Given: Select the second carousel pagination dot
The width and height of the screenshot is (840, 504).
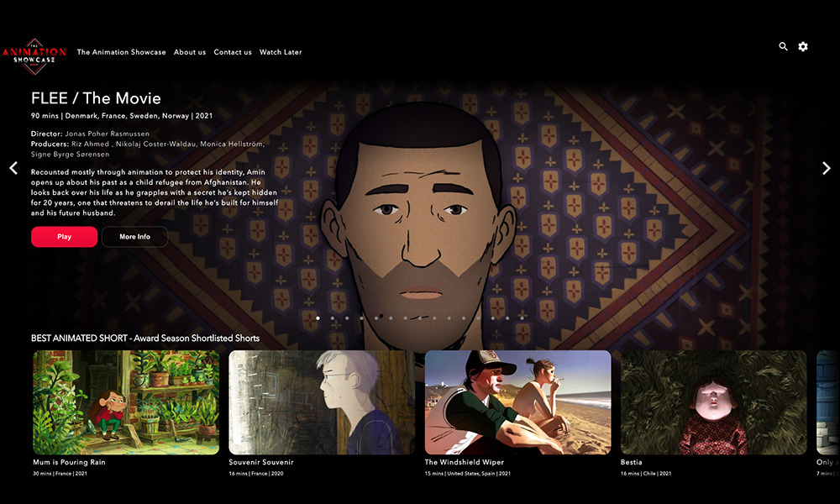Looking at the screenshot, I should point(333,318).
